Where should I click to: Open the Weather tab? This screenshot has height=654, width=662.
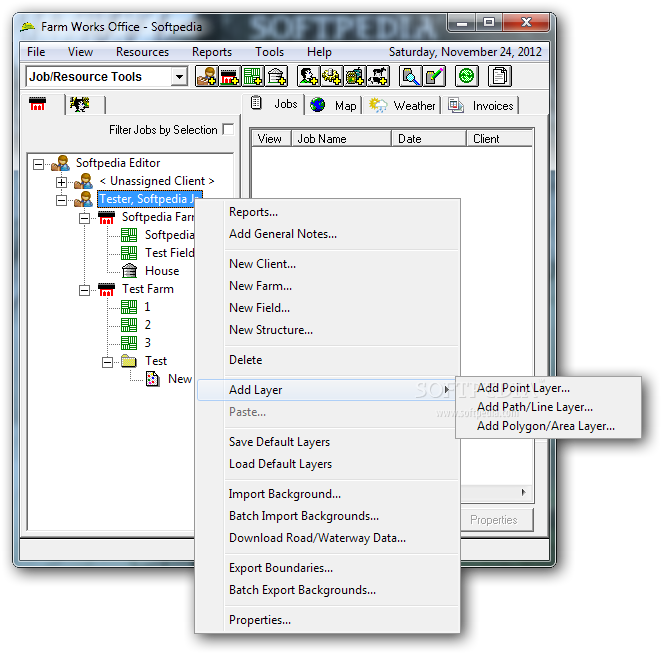click(402, 105)
